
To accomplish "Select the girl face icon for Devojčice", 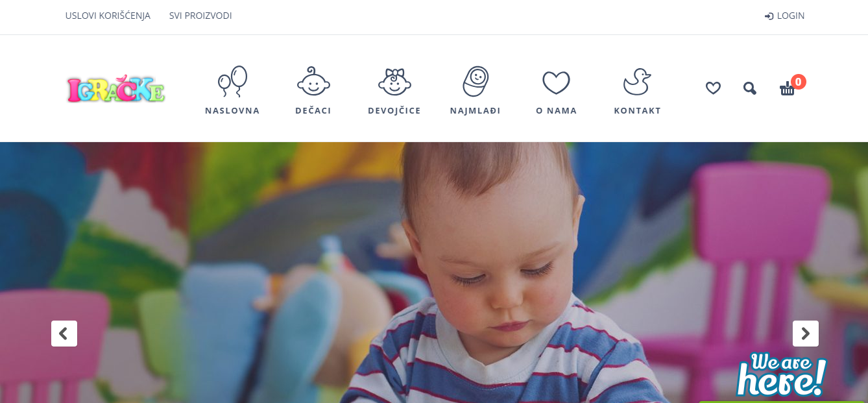I will coord(394,82).
